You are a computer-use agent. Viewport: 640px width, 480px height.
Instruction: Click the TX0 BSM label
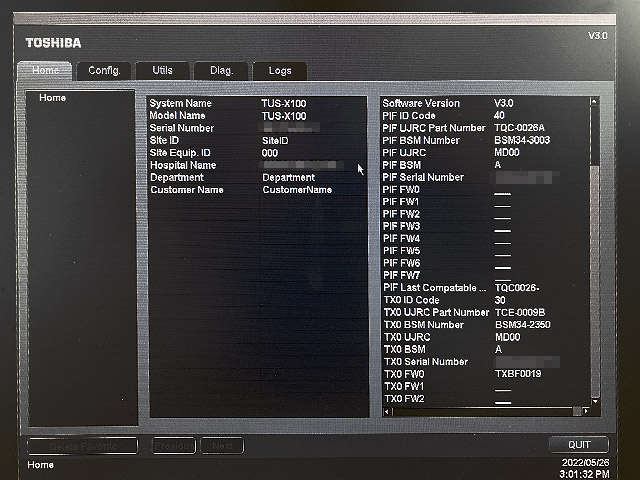point(405,349)
